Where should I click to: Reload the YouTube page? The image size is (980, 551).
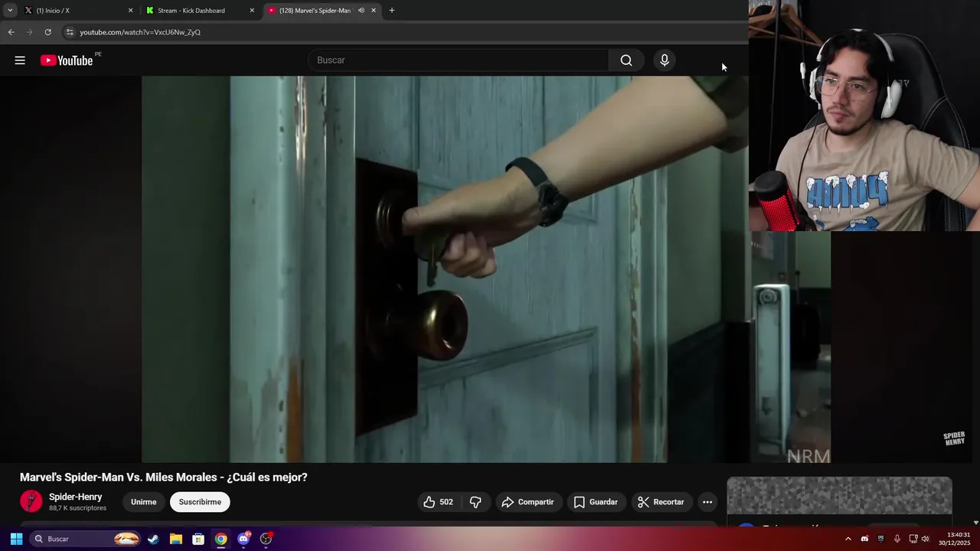tap(47, 32)
